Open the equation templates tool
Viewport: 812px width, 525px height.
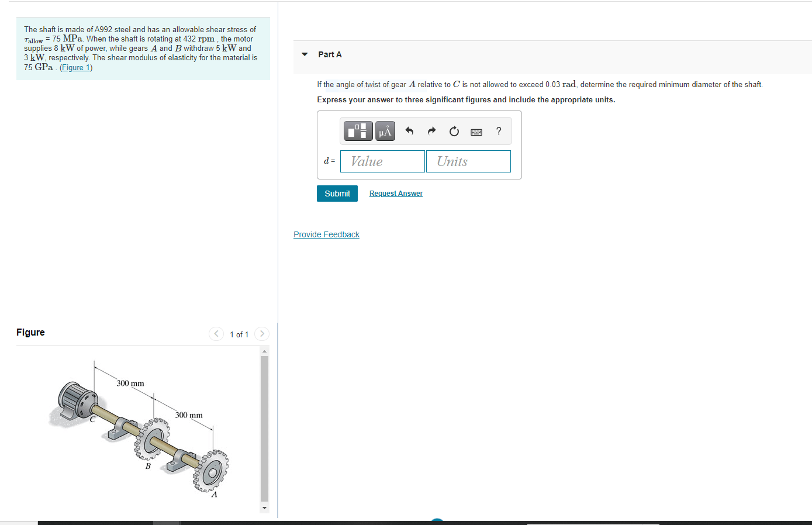coord(358,131)
